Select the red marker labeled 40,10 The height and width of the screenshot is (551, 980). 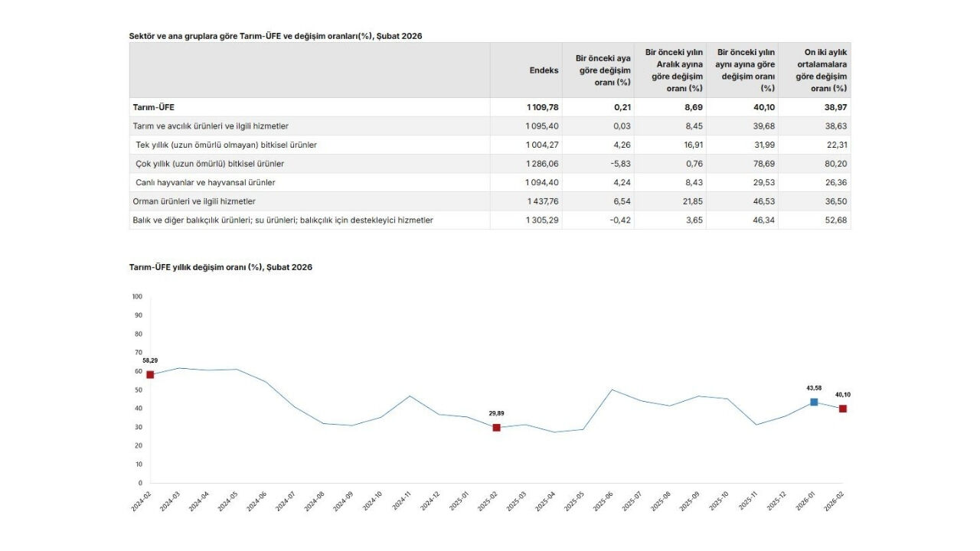point(842,409)
